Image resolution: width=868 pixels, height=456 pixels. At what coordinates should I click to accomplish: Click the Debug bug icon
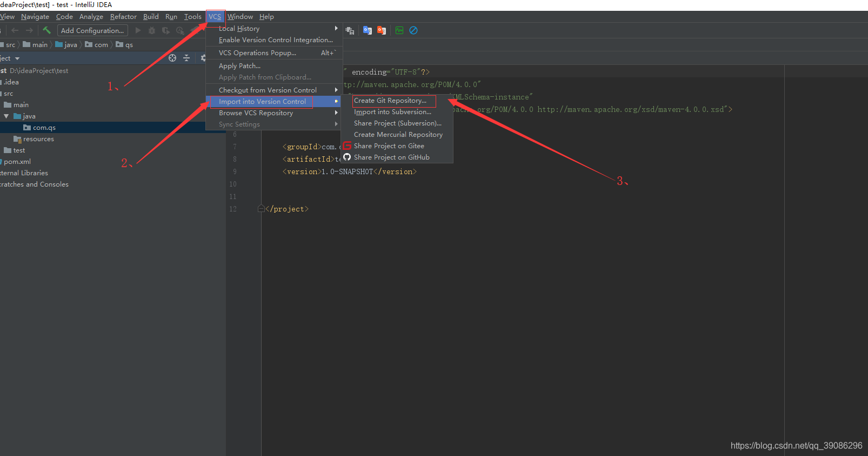point(152,31)
